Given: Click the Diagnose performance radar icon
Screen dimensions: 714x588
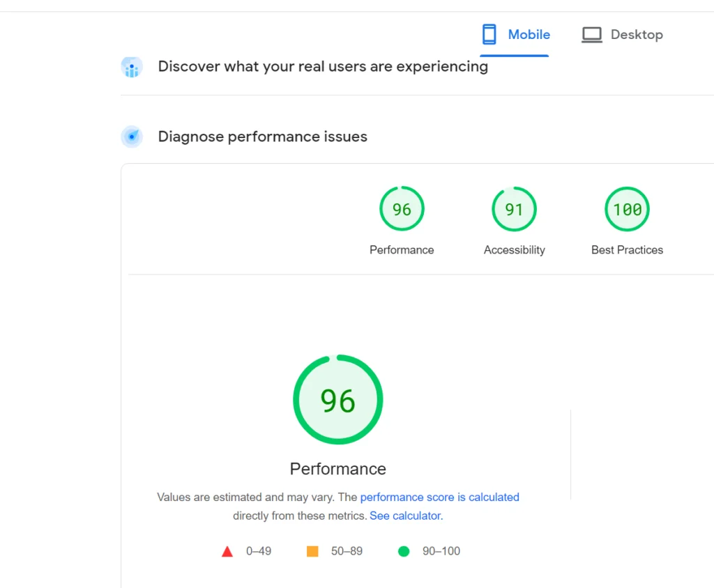Looking at the screenshot, I should pyautogui.click(x=132, y=137).
